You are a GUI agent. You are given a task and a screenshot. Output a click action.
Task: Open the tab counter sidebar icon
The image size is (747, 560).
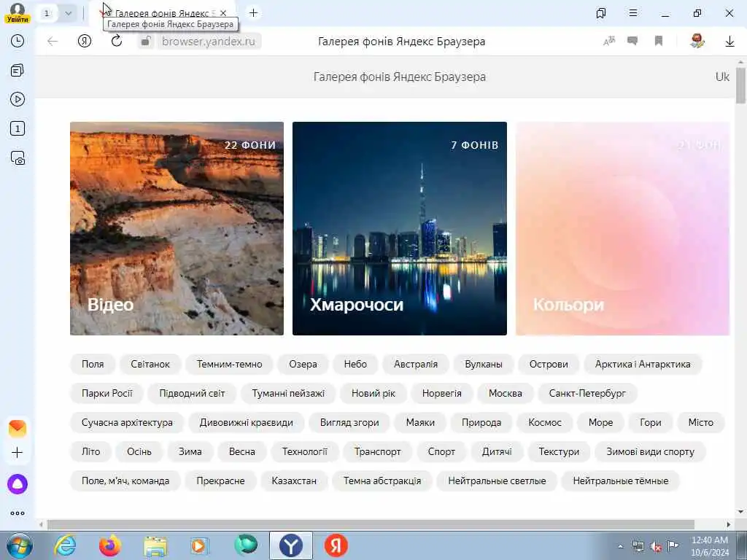pos(18,128)
